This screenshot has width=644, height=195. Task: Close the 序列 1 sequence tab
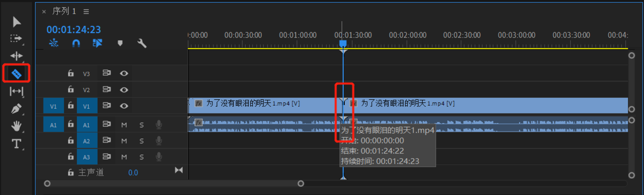point(44,11)
